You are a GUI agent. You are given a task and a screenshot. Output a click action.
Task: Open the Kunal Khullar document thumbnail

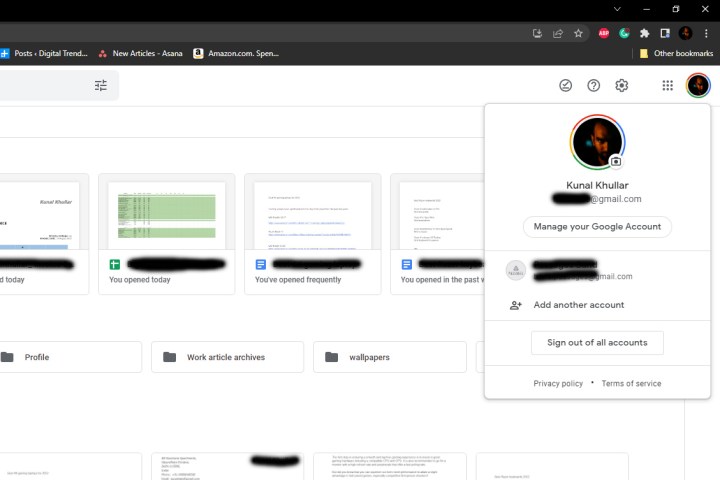[x=39, y=215]
